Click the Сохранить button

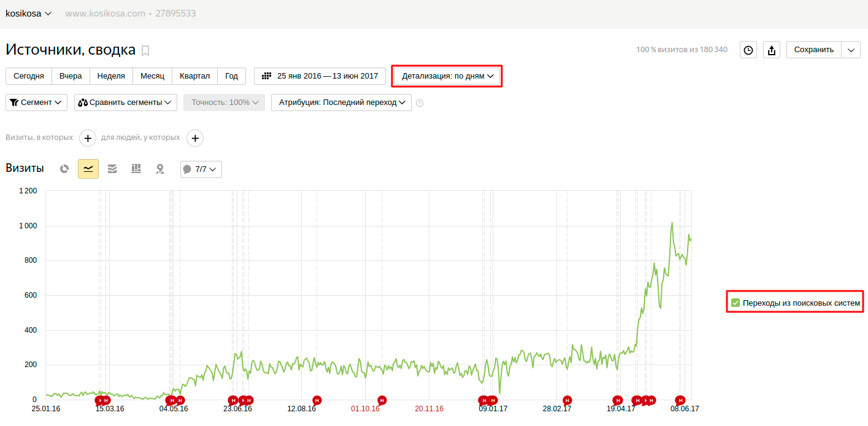point(813,50)
